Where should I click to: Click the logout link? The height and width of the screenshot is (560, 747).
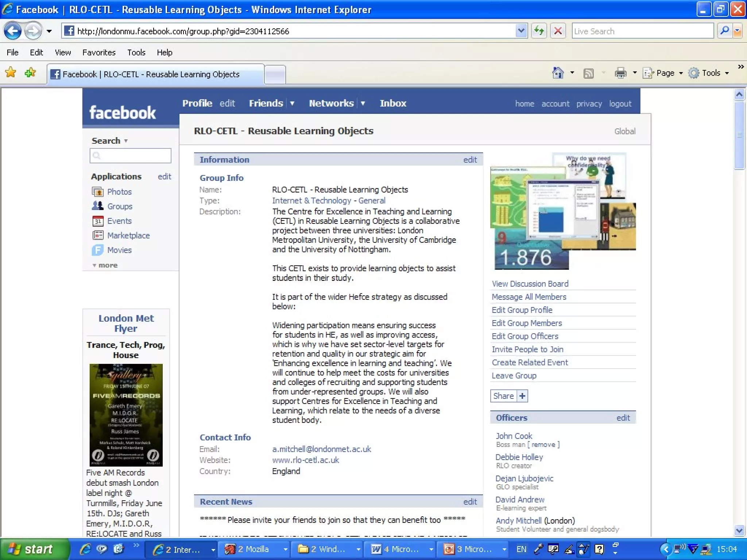pyautogui.click(x=620, y=104)
